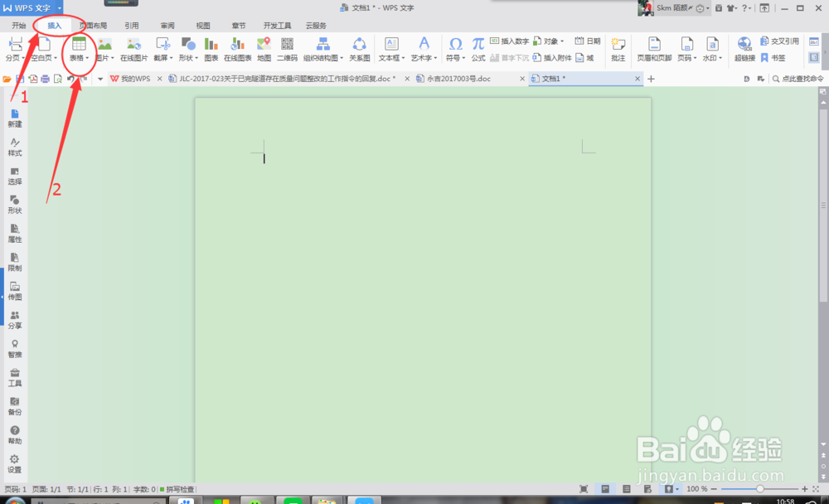
Task: Open the 限制 restriction sidebar panel
Action: coord(15,262)
